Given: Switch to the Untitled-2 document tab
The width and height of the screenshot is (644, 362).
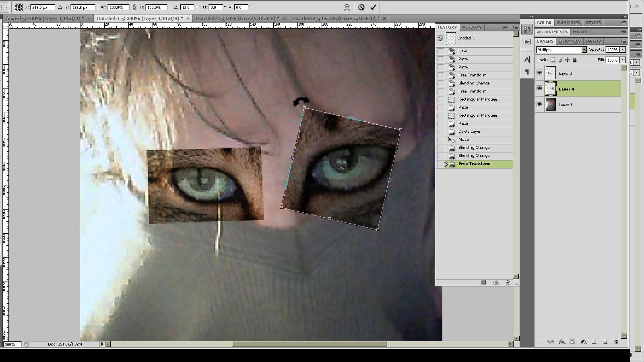Looking at the screenshot, I should pyautogui.click(x=237, y=19).
